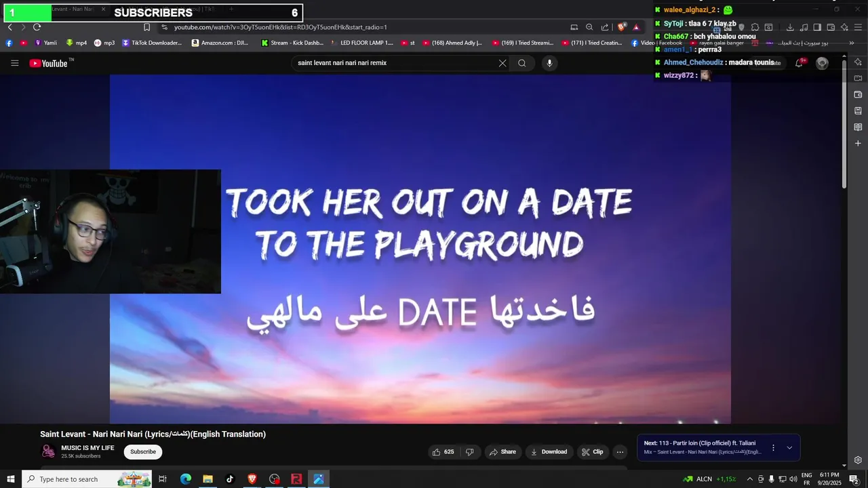Expand the Mix playlist chevron
Screen dimensions: 868x488
pyautogui.click(x=789, y=448)
